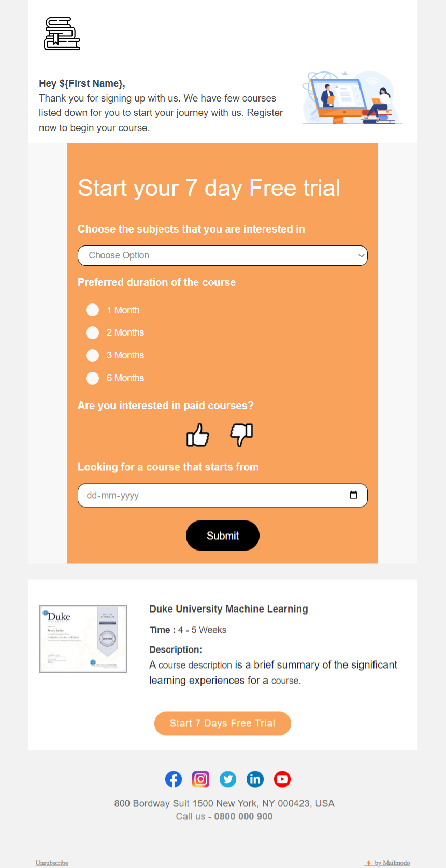Click the Facebook social icon

click(174, 779)
